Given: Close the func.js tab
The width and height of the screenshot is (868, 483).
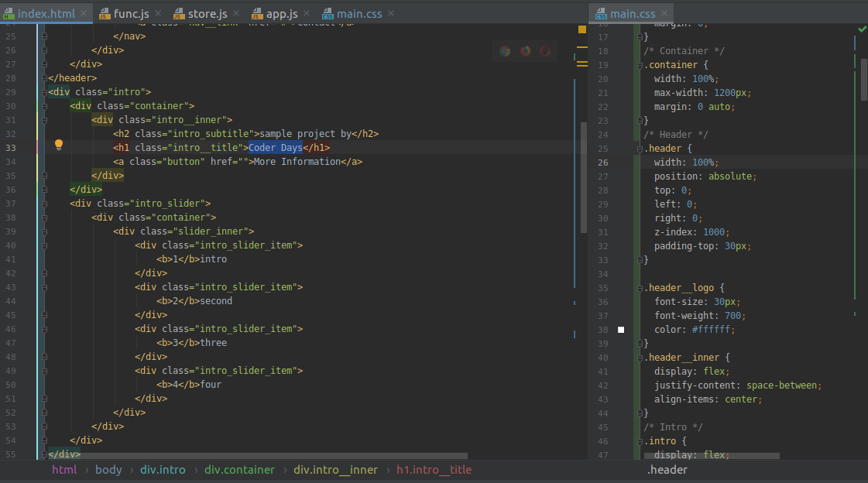Looking at the screenshot, I should [158, 13].
